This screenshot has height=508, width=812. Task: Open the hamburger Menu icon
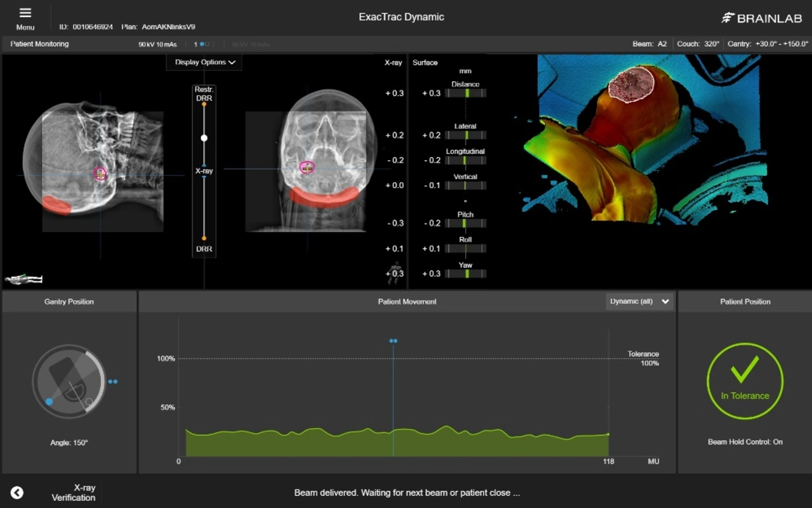tap(25, 14)
